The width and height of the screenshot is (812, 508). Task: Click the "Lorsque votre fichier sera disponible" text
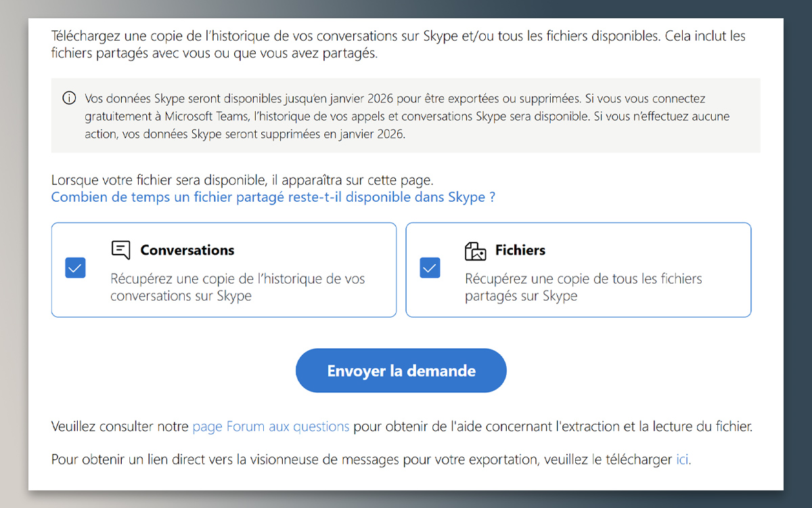coord(242,179)
